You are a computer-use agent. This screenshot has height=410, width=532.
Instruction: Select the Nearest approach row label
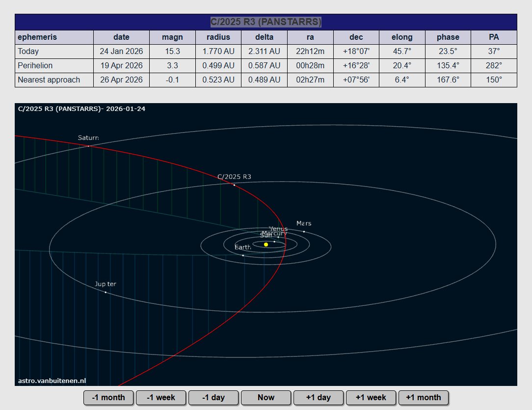click(49, 80)
